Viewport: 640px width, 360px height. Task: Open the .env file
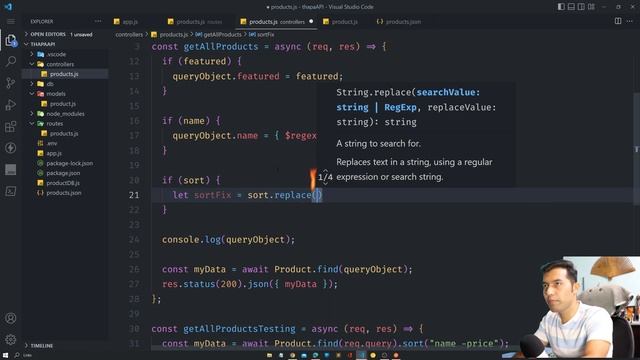tap(65, 143)
